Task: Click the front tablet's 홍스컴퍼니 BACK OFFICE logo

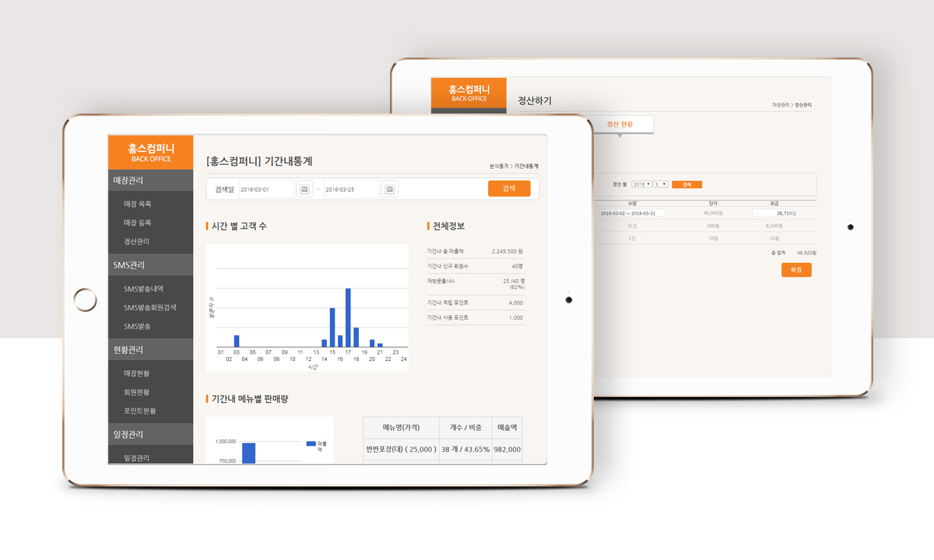Action: (x=151, y=152)
